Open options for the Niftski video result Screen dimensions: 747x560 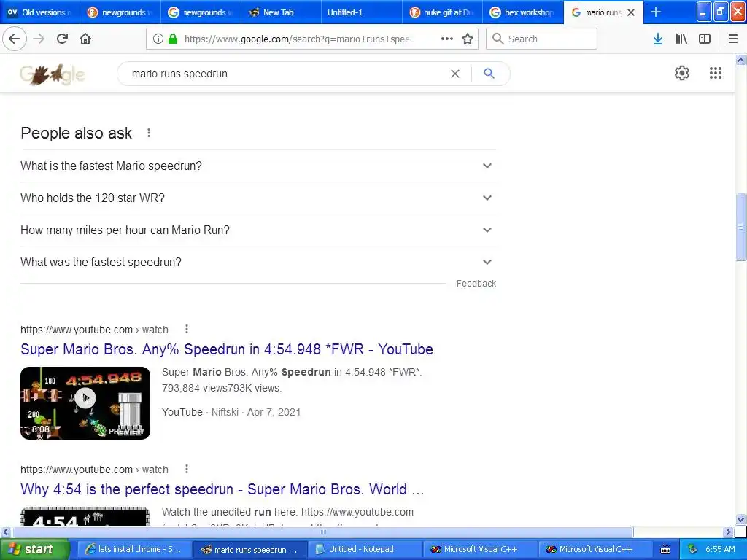pyautogui.click(x=186, y=329)
